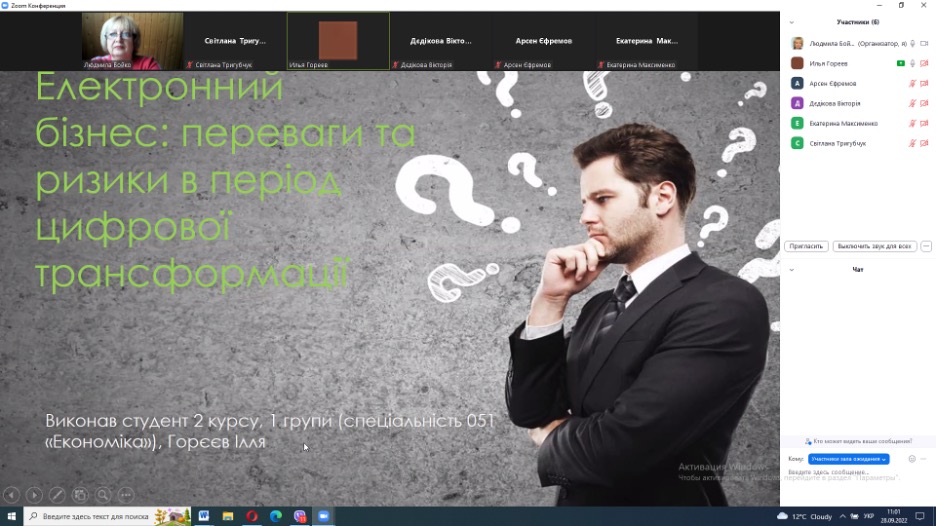The width and height of the screenshot is (936, 526).
Task: Click Арсен Єфремов's disabled camera icon
Action: pyautogui.click(x=924, y=84)
